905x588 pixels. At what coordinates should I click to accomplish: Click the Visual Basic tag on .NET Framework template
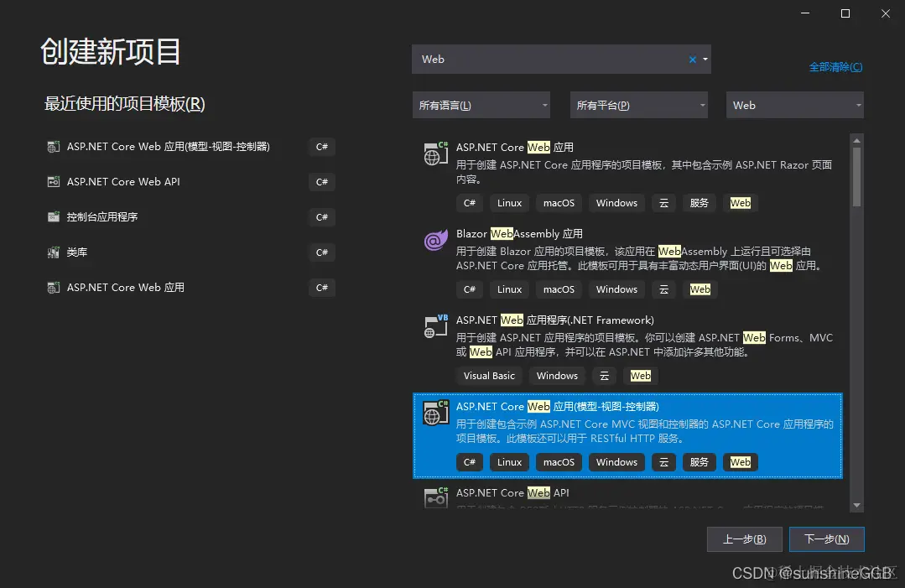(489, 376)
